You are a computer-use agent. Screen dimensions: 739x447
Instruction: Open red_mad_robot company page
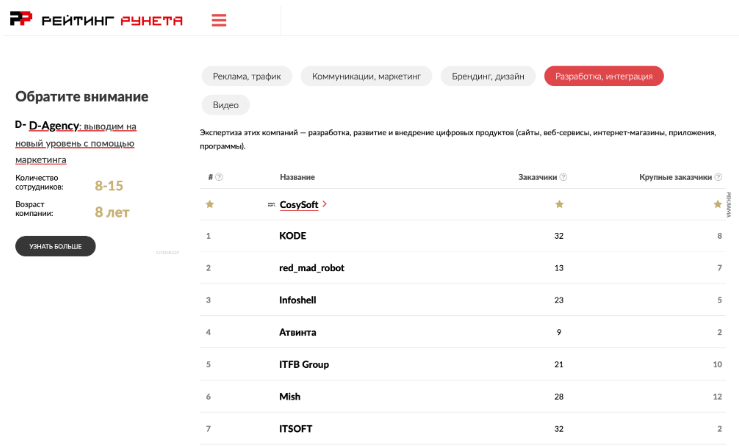click(312, 268)
